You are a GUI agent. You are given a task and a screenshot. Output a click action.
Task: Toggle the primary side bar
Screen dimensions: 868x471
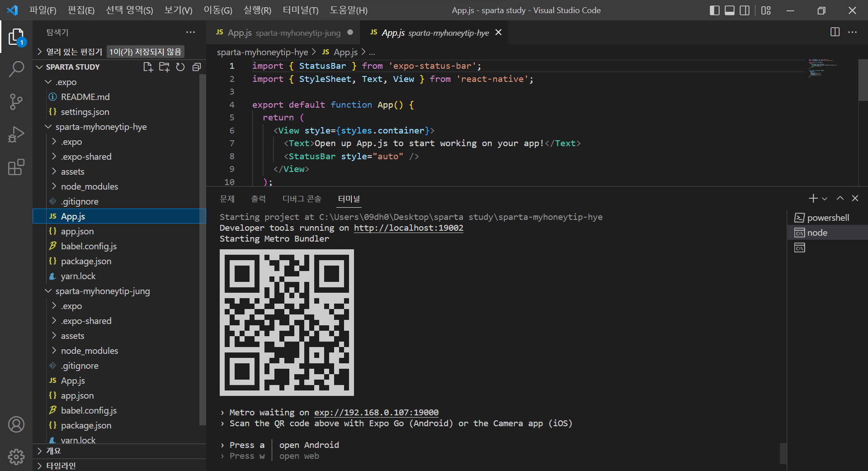coord(715,10)
